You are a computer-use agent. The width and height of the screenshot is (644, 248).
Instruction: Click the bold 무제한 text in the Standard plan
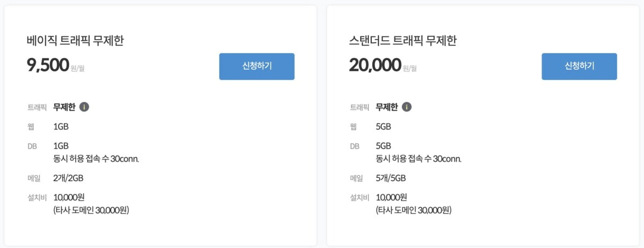click(x=386, y=107)
